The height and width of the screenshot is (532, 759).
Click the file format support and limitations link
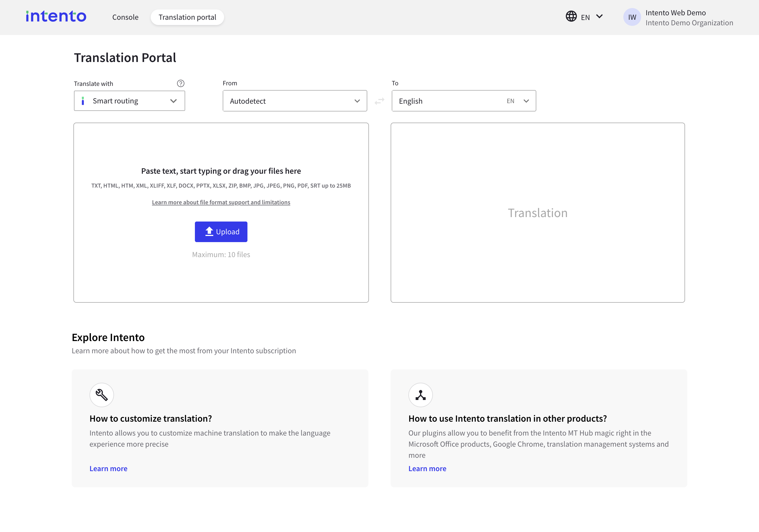pos(221,202)
